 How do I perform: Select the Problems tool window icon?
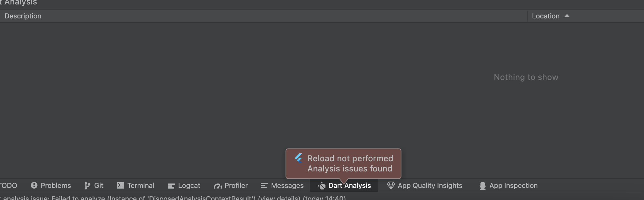(33, 185)
